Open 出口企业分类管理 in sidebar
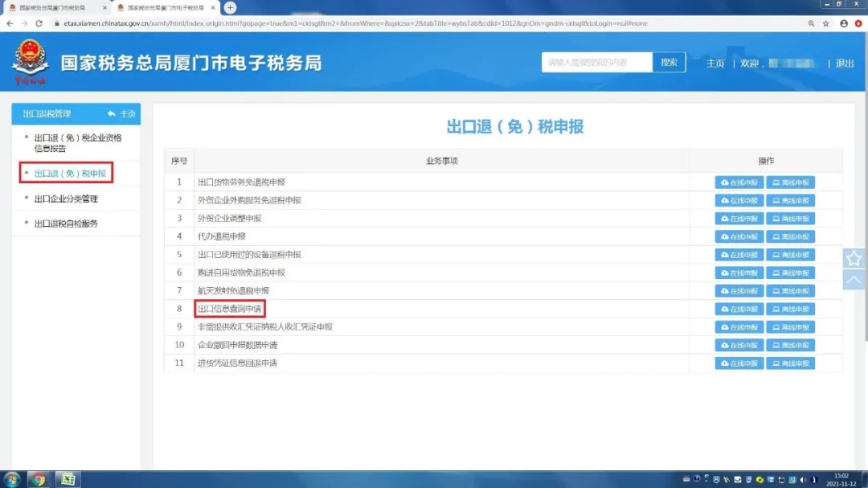The width and height of the screenshot is (868, 488). click(66, 199)
